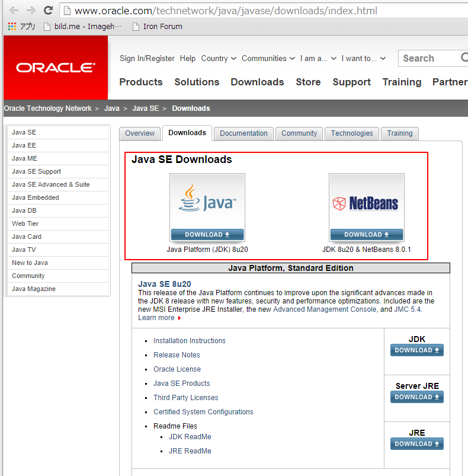Click the Search input field
Image resolution: width=468 pixels, height=476 pixels.
[x=429, y=58]
